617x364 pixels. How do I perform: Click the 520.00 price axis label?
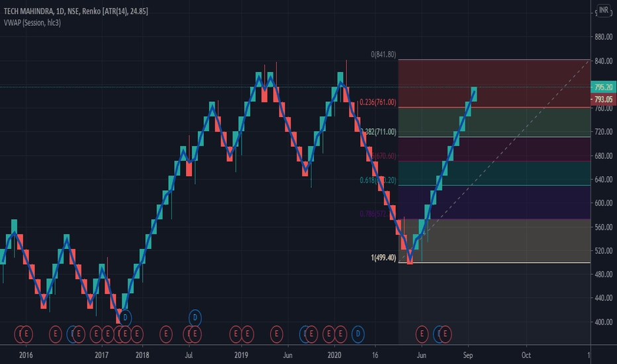(604, 251)
